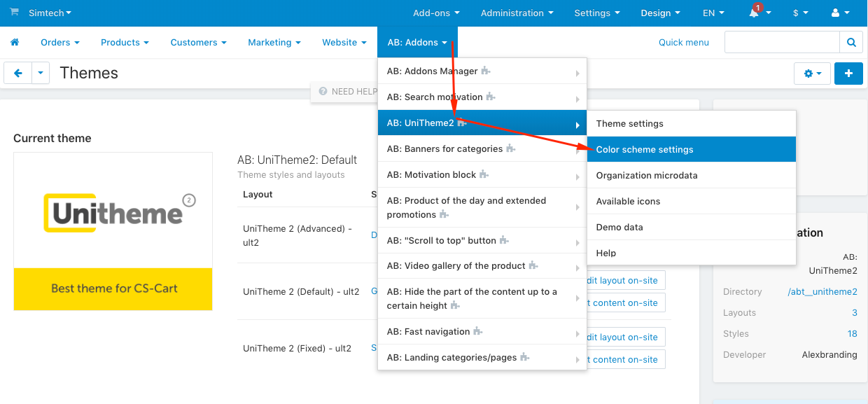Select AB: Addons Manager item
The image size is (868, 404).
(x=482, y=71)
